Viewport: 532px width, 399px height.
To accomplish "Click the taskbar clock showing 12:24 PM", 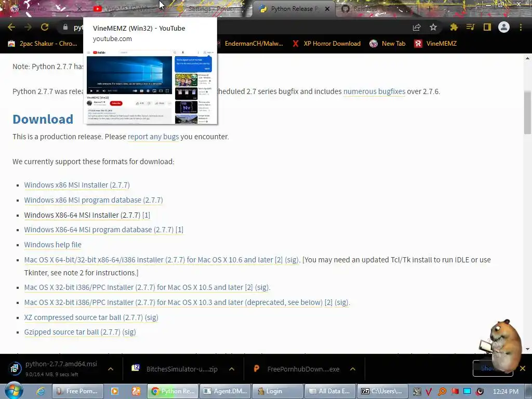I will 506,391.
